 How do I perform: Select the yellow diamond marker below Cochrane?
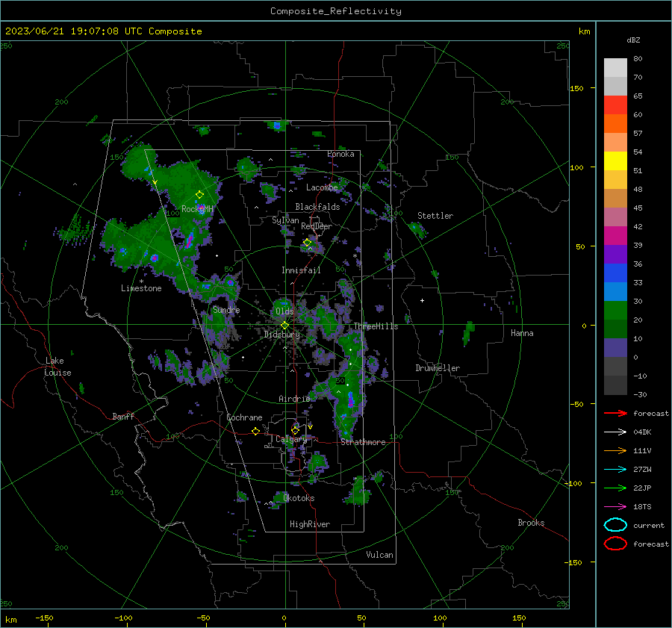[256, 431]
